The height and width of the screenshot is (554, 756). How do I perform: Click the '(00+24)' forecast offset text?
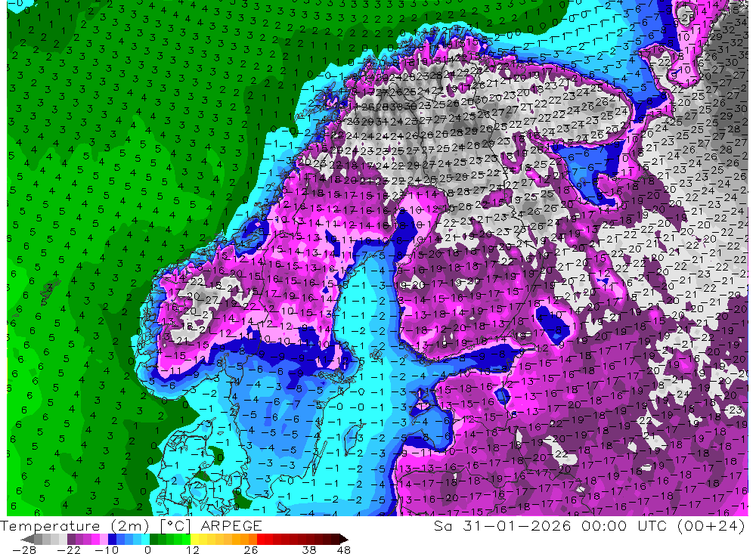[711, 525]
